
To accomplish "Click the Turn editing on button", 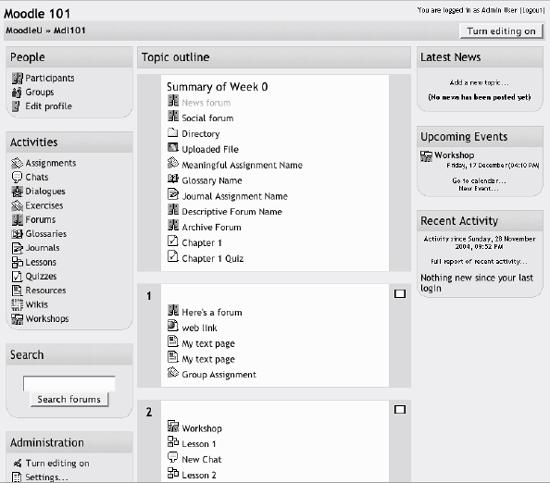I will tap(501, 31).
